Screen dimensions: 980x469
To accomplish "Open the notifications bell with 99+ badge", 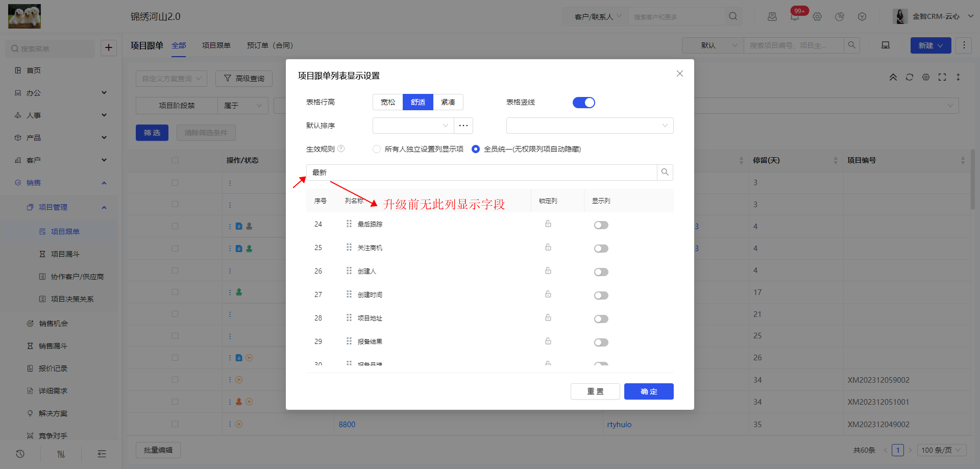I will pyautogui.click(x=795, y=16).
